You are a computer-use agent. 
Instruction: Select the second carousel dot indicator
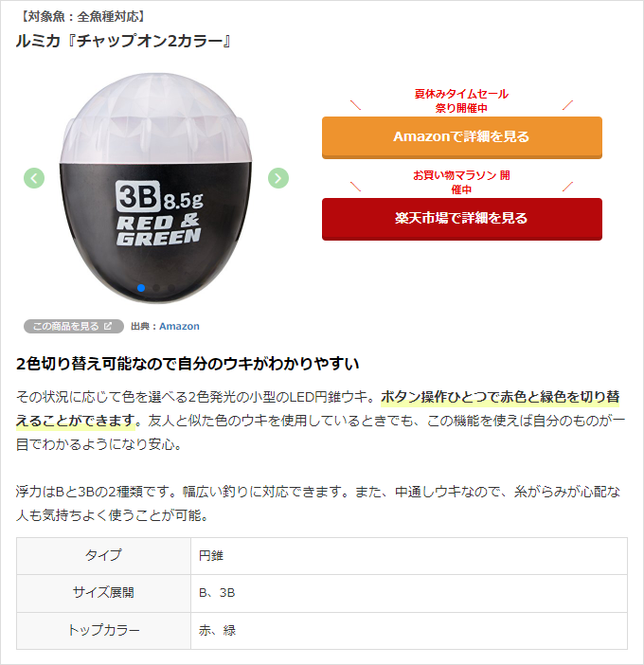tap(157, 287)
